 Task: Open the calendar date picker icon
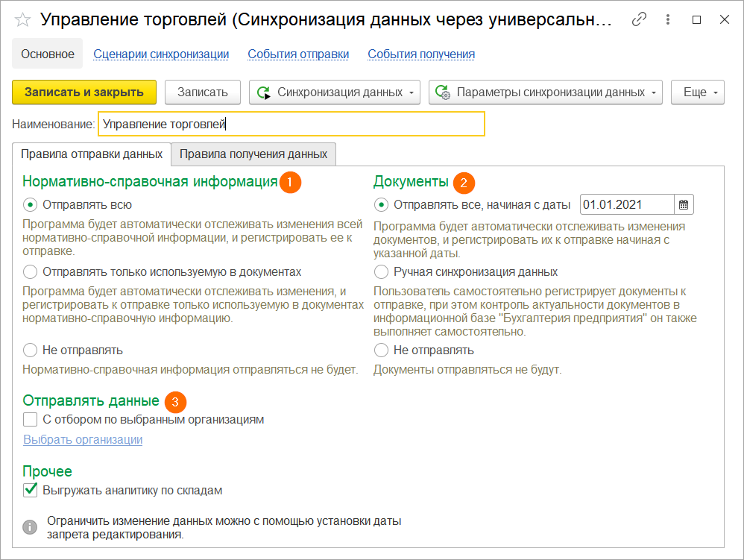684,204
